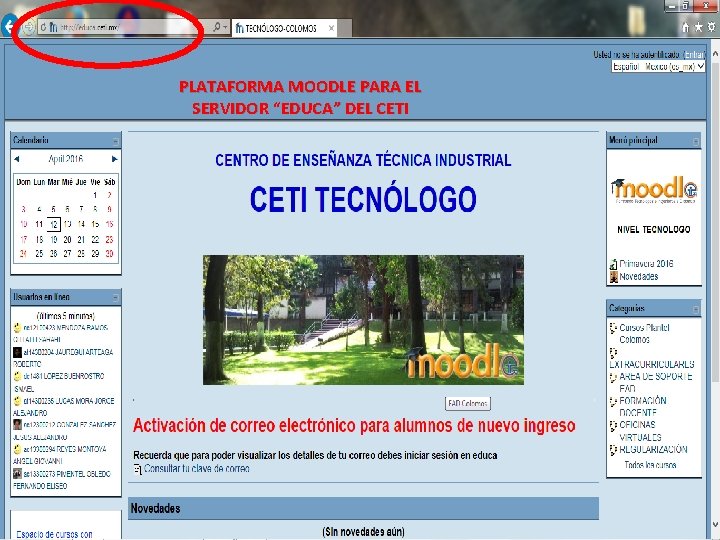Open LOPEZ BUENROSTRO user smiley avatar
Image resolution: width=720 pixels, height=540 pixels.
click(17, 376)
